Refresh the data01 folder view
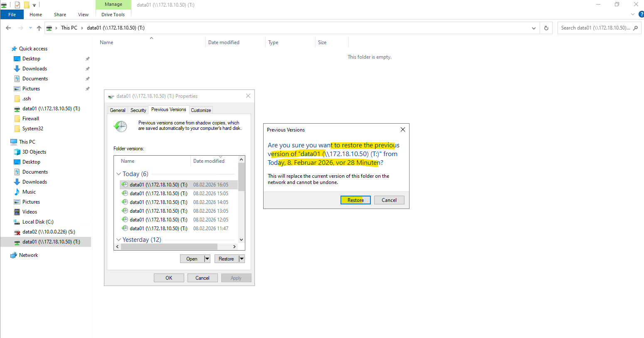Image resolution: width=644 pixels, height=338 pixels. pos(546,28)
